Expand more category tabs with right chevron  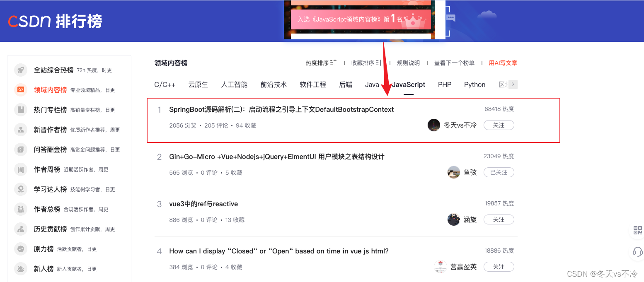click(513, 84)
